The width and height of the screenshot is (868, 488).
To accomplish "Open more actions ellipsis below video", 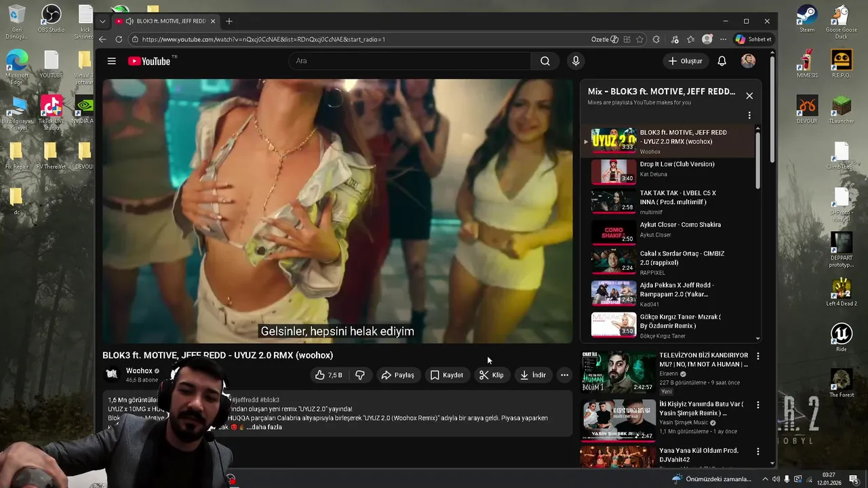I will pos(564,375).
